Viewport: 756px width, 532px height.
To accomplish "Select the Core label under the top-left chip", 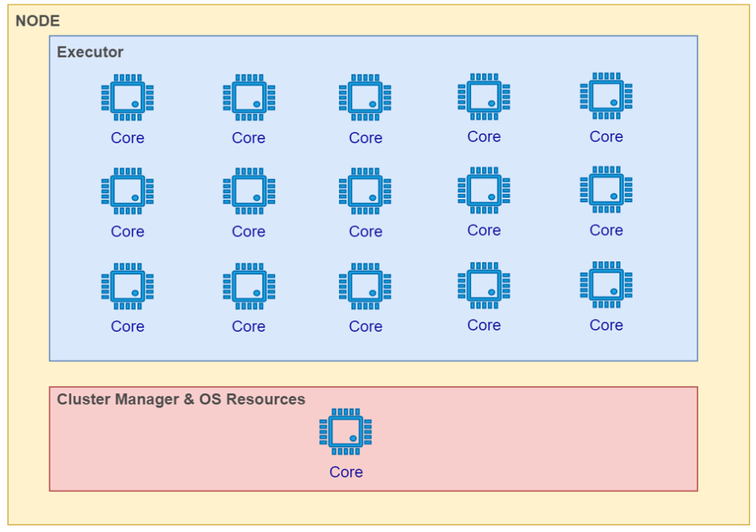I will pyautogui.click(x=127, y=138).
